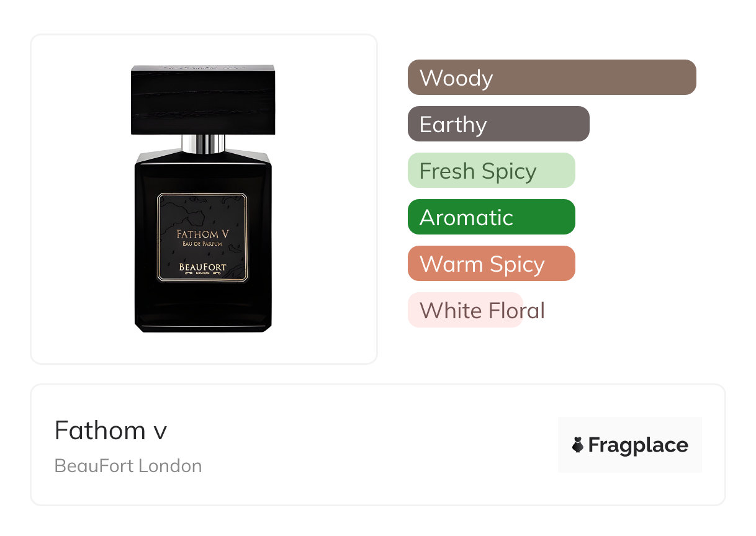The image size is (756, 536).
Task: Click the Fragplace bottle icon in logo
Action: (578, 445)
